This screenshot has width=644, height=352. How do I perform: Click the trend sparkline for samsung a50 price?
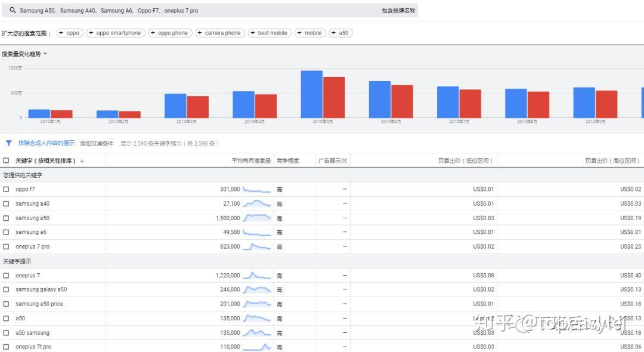click(x=256, y=304)
